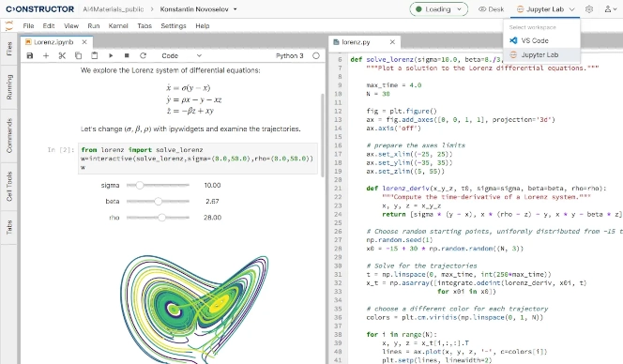Open the Edit menu
The height and width of the screenshot is (364, 623).
tap(49, 26)
